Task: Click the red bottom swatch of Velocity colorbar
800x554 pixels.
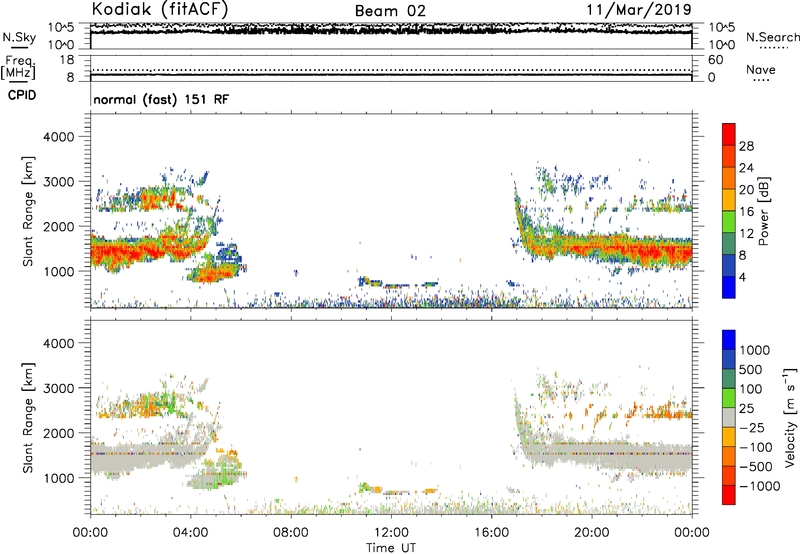Action: (x=729, y=495)
